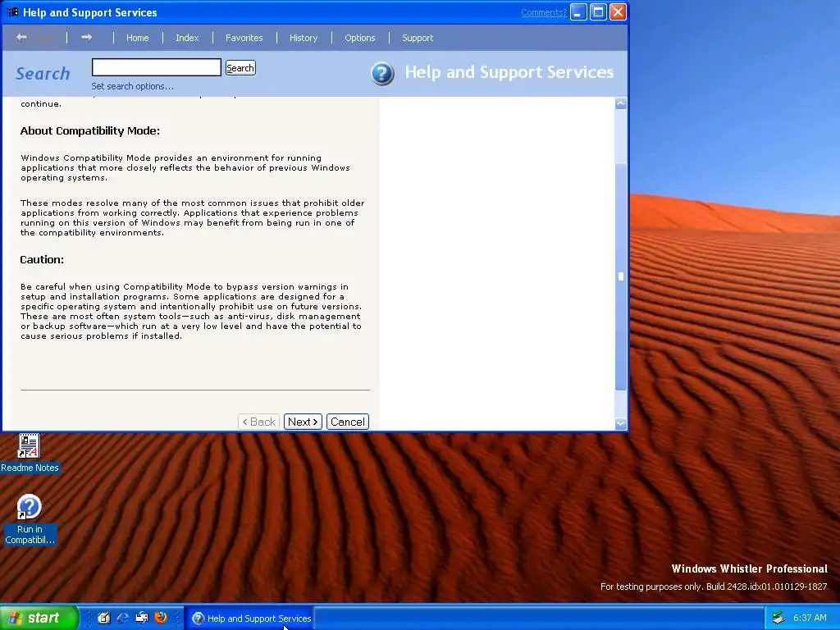Click the vertical scrollbar thumb
This screenshot has height=630, width=840.
click(x=621, y=276)
